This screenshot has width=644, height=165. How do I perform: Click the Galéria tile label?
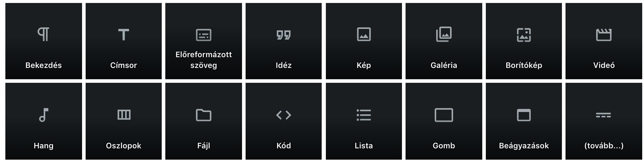(x=444, y=65)
